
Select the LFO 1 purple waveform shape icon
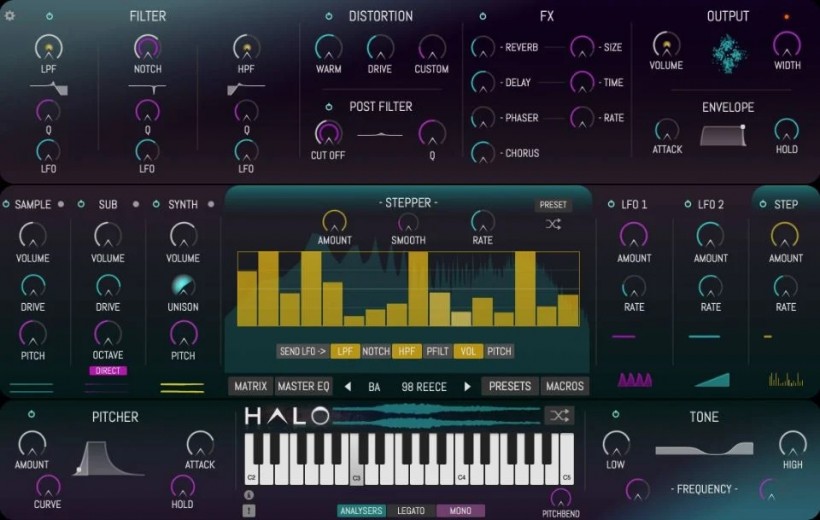click(x=634, y=379)
